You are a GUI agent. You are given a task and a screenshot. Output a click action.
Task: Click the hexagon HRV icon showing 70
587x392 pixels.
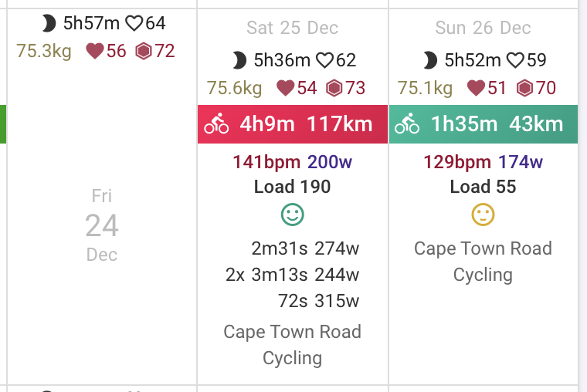[524, 88]
